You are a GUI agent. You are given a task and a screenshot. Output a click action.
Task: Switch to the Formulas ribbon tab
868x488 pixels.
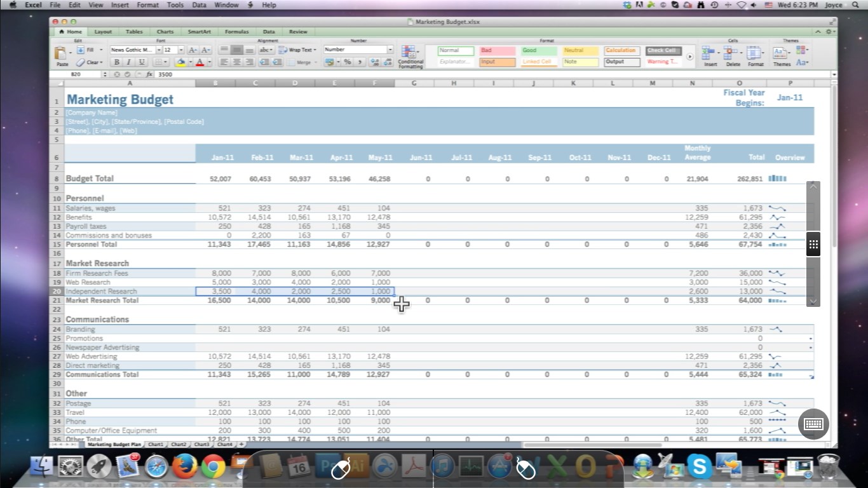236,32
